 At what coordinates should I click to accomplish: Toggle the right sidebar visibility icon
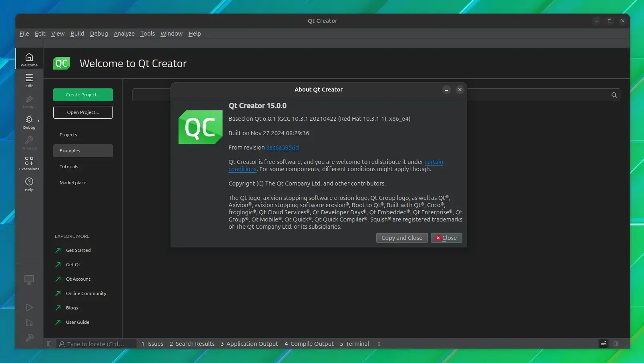click(616, 343)
